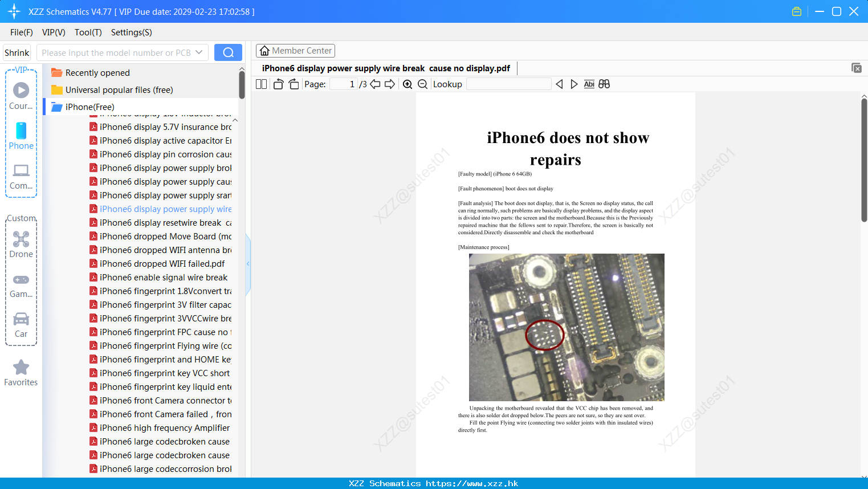This screenshot has height=489, width=868.
Task: Open 'iPhone6 dropped WIFI antenna' file
Action: pos(161,250)
